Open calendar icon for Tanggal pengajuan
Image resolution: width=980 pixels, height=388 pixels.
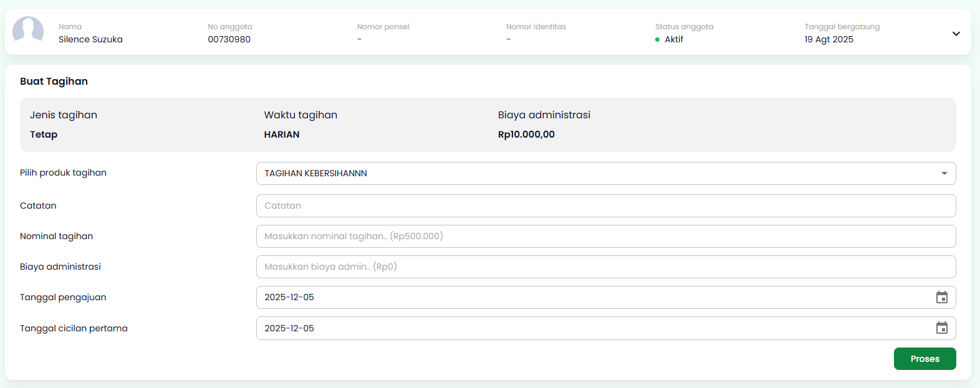pyautogui.click(x=941, y=298)
